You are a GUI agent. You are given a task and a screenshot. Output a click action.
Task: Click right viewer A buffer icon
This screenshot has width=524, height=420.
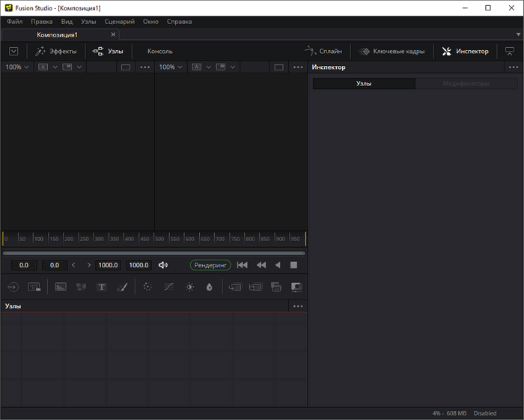[196, 67]
